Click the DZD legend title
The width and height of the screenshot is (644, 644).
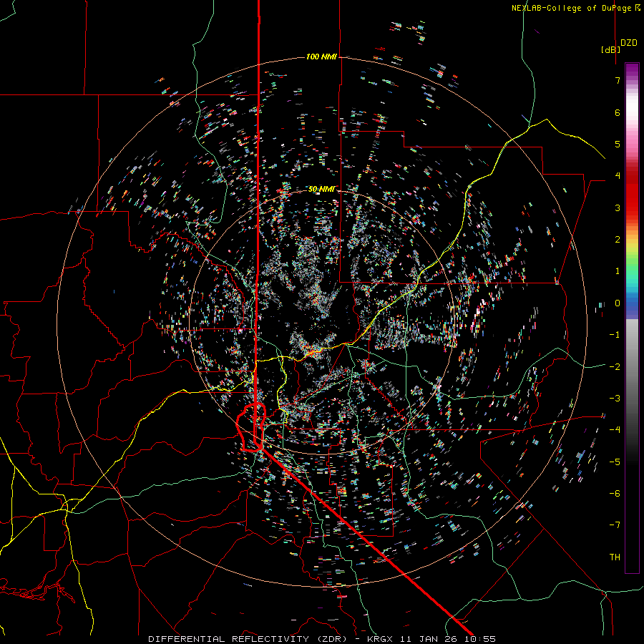(x=629, y=43)
